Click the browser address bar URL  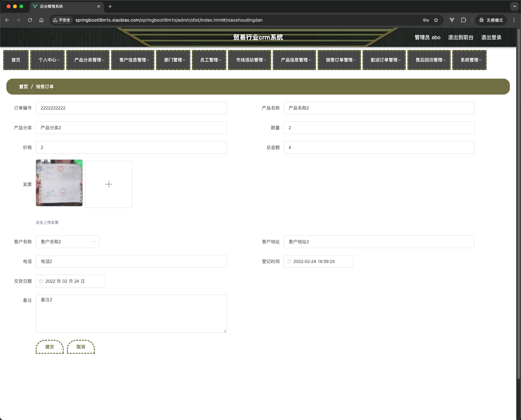click(169, 20)
